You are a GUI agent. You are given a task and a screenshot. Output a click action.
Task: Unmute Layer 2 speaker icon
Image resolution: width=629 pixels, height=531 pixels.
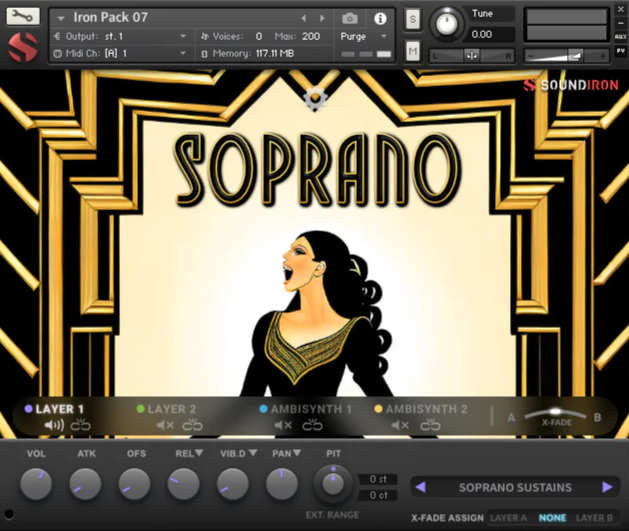click(x=165, y=425)
